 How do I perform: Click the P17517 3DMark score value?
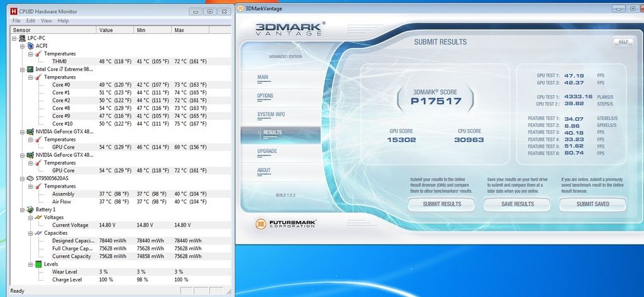pos(436,101)
